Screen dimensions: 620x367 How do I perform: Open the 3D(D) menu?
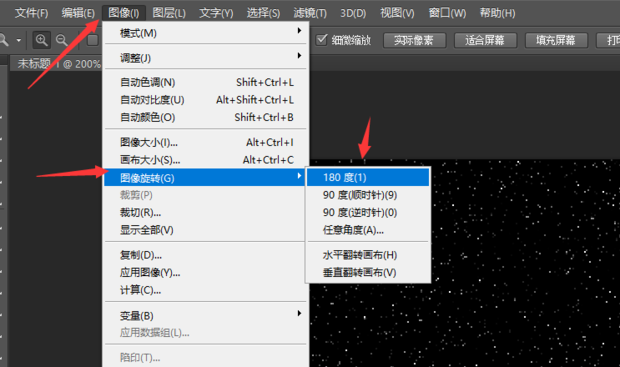(353, 13)
